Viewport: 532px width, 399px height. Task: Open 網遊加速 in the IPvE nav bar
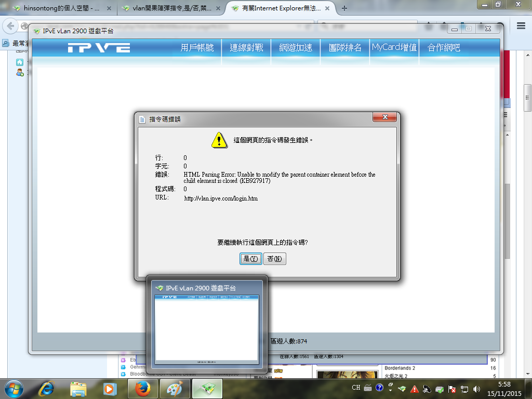(x=296, y=47)
